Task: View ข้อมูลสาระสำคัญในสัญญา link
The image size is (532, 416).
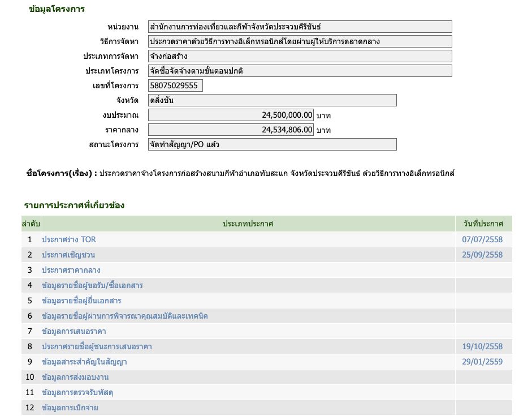Action: 84,362
